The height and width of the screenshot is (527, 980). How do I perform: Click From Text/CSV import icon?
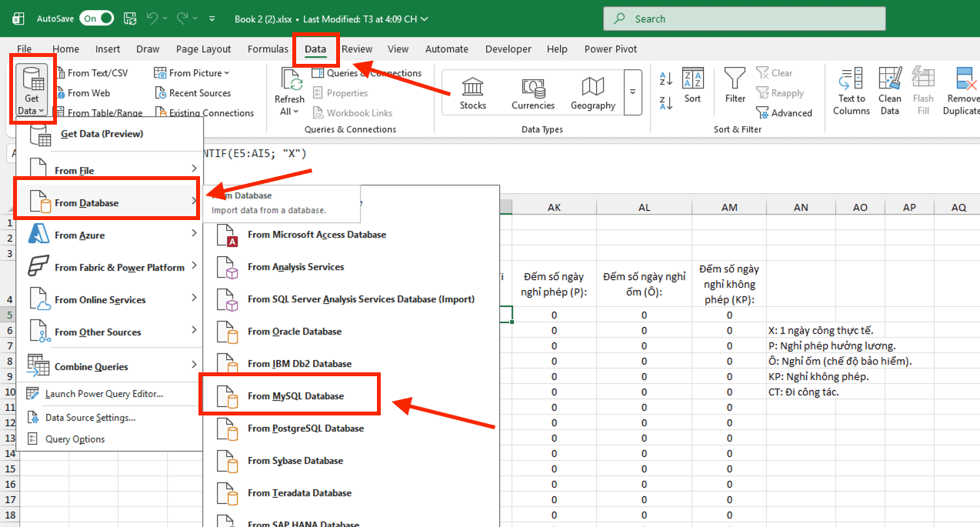click(62, 73)
